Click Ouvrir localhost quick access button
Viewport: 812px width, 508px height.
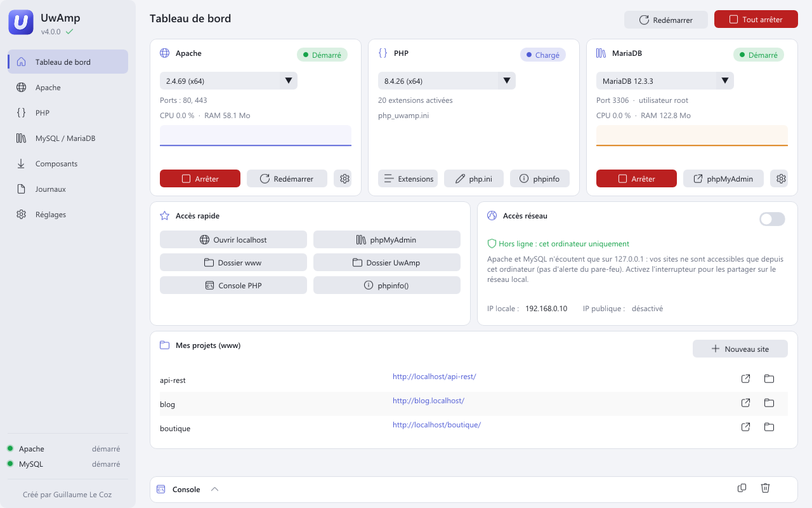[x=233, y=239]
